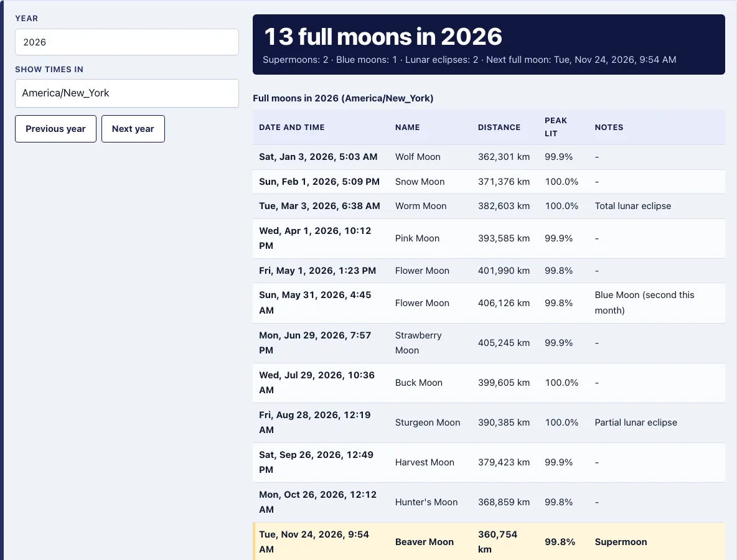Select the Sat, Jan 3, 2026 date cell
This screenshot has width=737, height=560.
pyautogui.click(x=318, y=157)
